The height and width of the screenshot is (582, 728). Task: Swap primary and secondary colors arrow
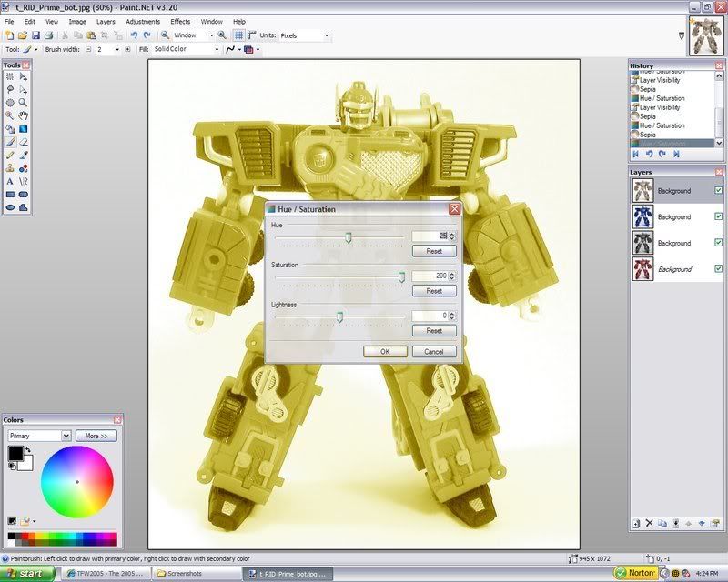[28, 450]
